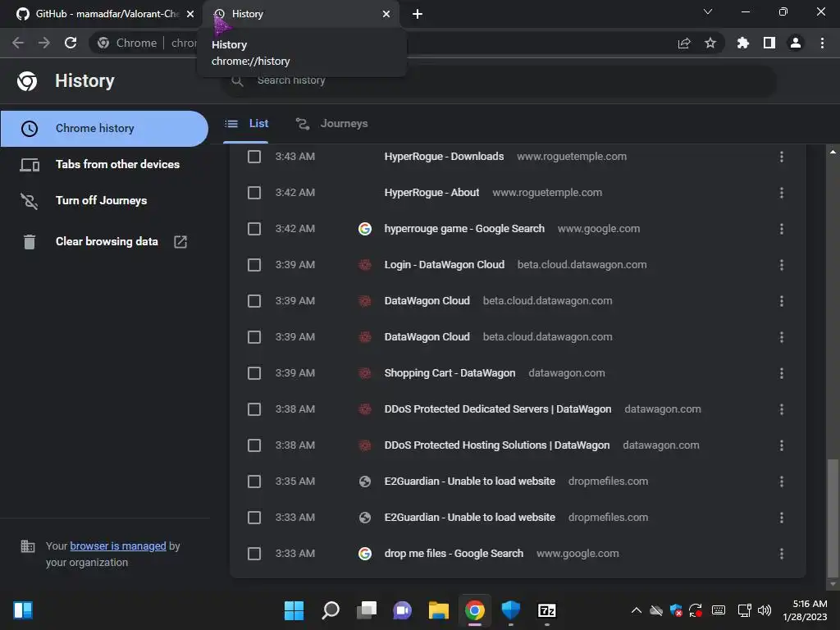Close the GitHub tab
The width and height of the screenshot is (840, 630).
point(190,14)
